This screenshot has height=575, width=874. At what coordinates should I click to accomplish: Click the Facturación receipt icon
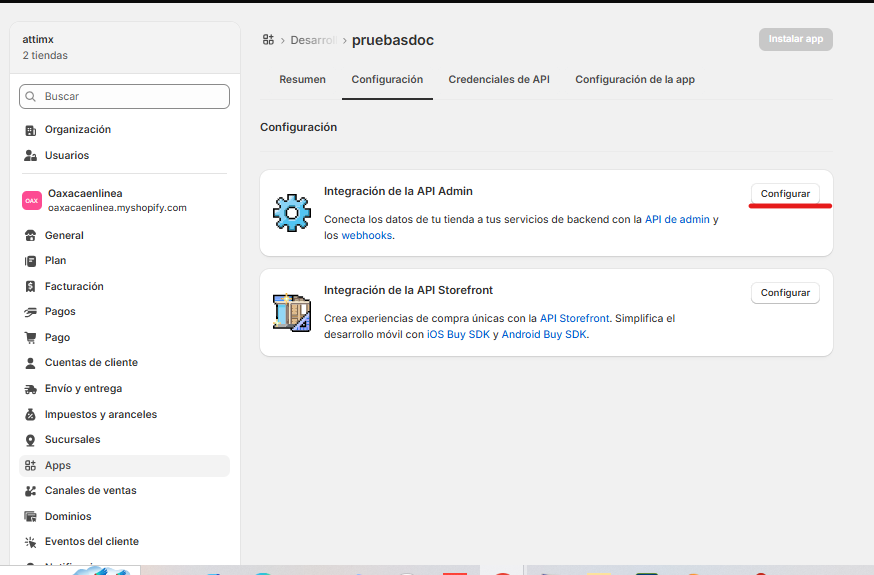[x=31, y=286]
